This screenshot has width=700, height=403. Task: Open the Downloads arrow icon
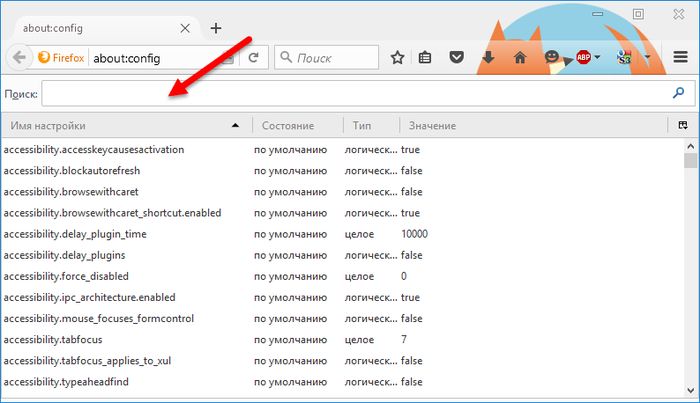[488, 58]
